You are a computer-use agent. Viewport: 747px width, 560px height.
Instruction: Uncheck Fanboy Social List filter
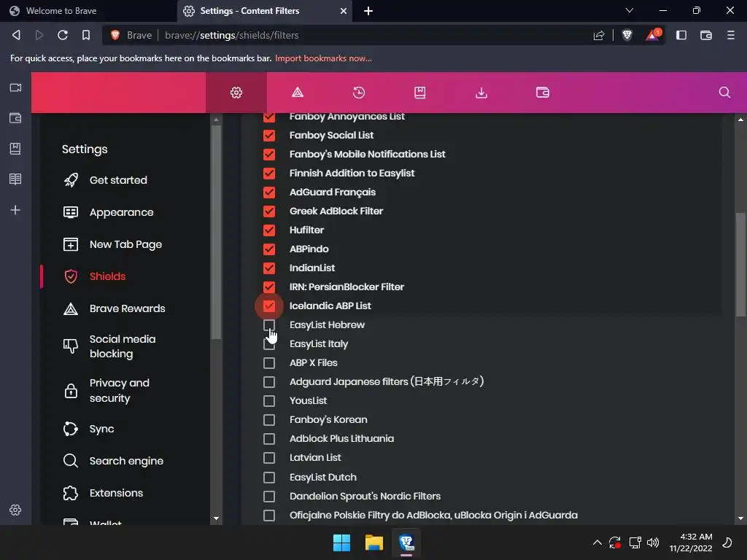click(269, 135)
